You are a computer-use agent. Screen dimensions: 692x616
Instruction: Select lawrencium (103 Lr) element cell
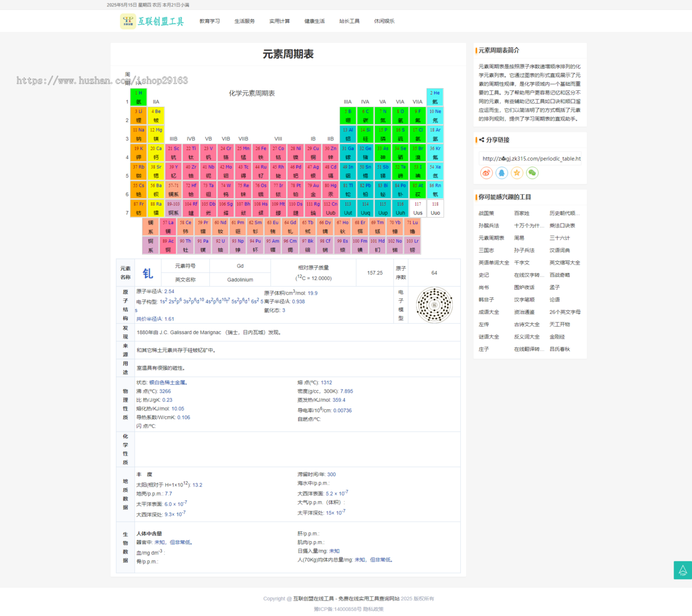click(x=412, y=245)
